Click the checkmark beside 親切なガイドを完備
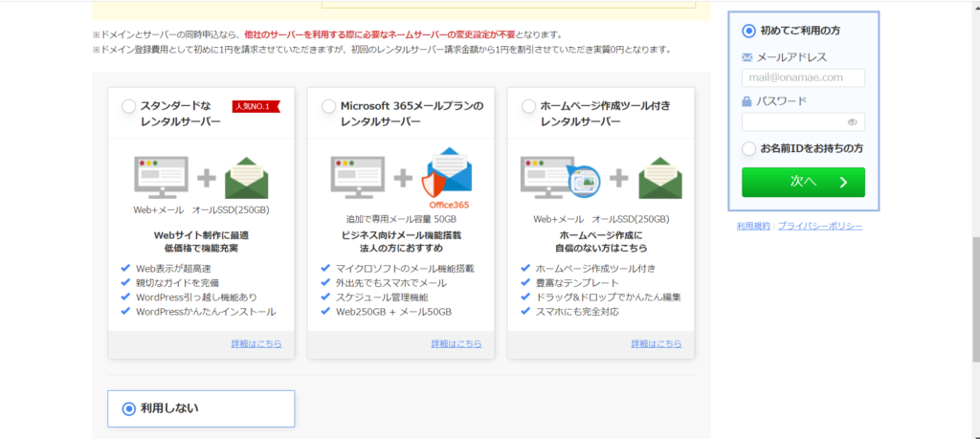The height and width of the screenshot is (439, 980). (x=125, y=283)
